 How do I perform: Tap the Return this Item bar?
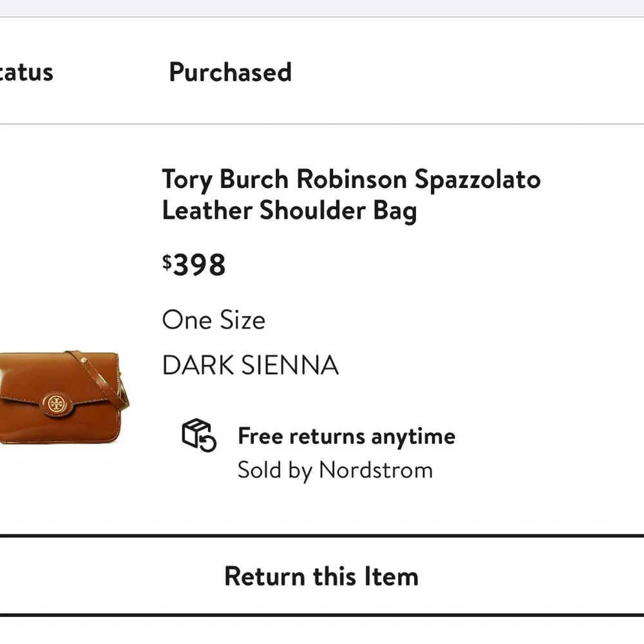pyautogui.click(x=322, y=576)
